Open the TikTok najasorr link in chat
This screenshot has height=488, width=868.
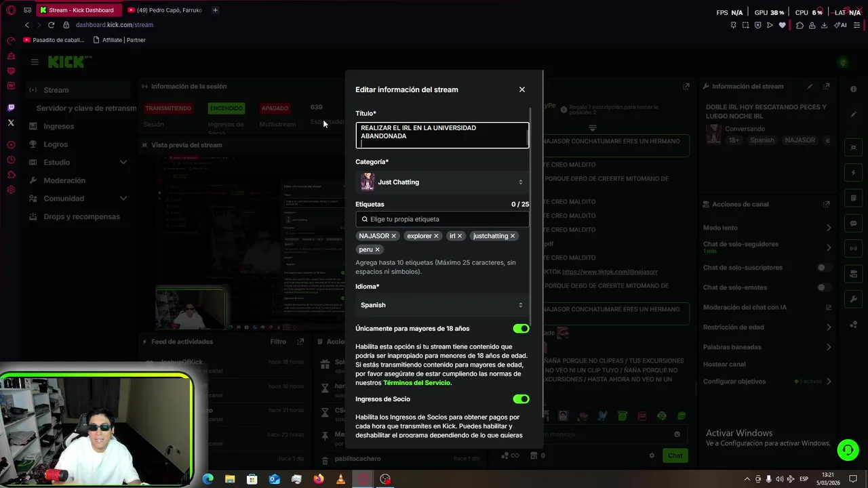click(610, 272)
